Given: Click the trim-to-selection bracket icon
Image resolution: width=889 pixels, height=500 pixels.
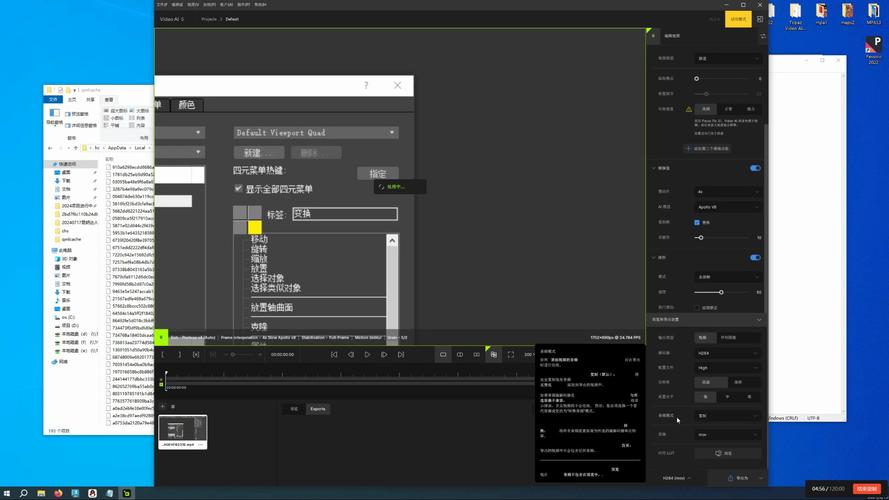Looking at the screenshot, I should [x=196, y=354].
